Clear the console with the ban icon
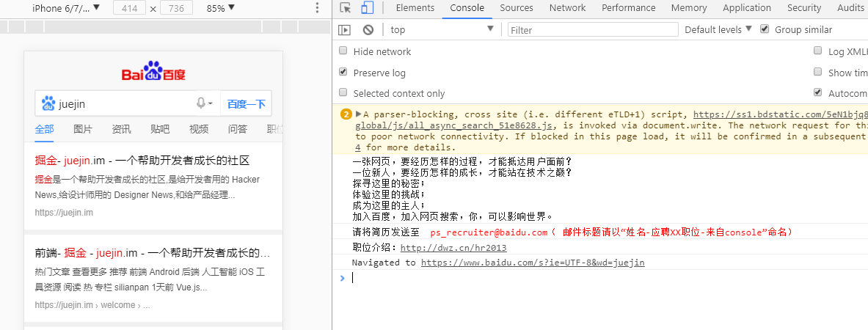Viewport: 868px width, 330px height. click(x=368, y=30)
